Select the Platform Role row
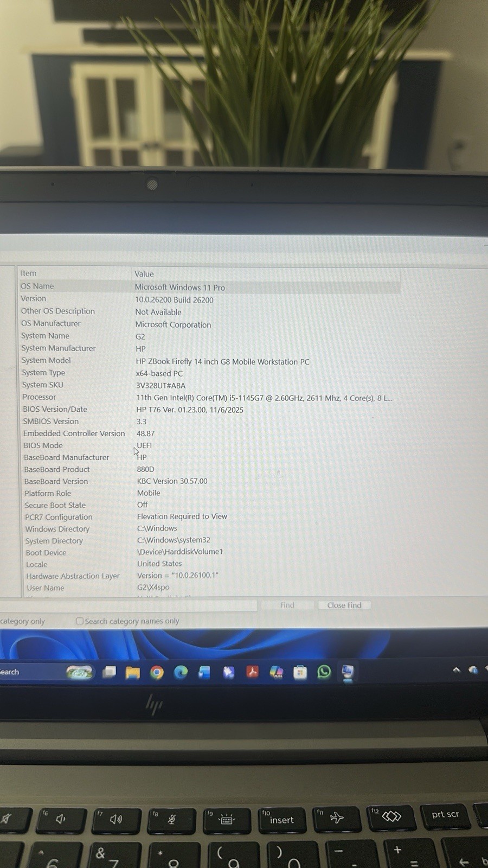This screenshot has height=868, width=488. pos(209,493)
